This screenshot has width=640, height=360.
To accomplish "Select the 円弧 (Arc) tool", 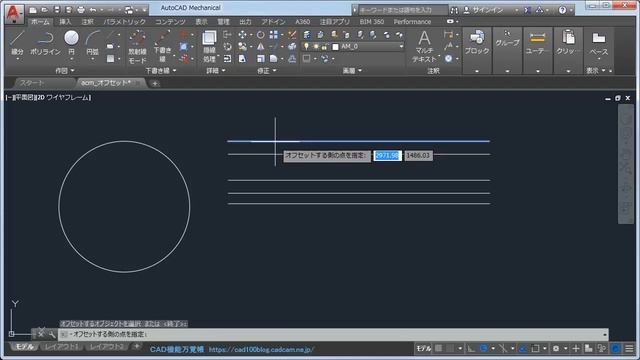I will click(93, 43).
